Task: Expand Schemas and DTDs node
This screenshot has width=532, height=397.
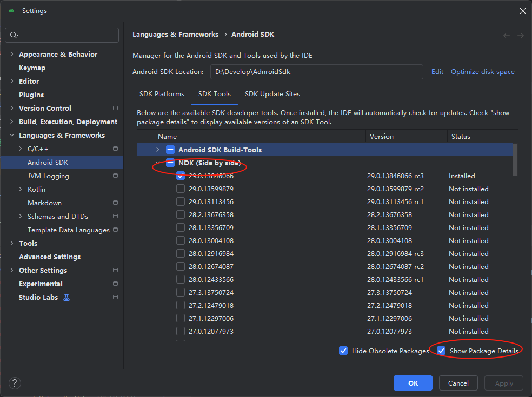Action: click(x=21, y=216)
